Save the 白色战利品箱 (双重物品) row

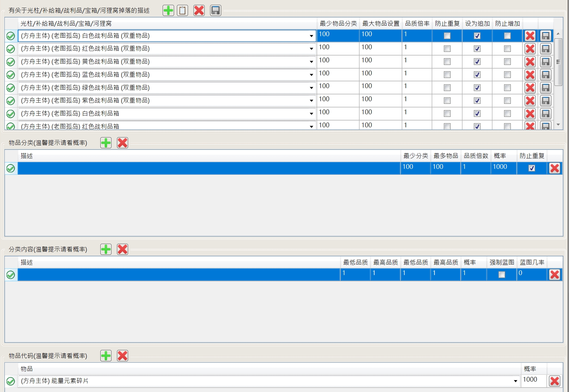[x=546, y=36]
